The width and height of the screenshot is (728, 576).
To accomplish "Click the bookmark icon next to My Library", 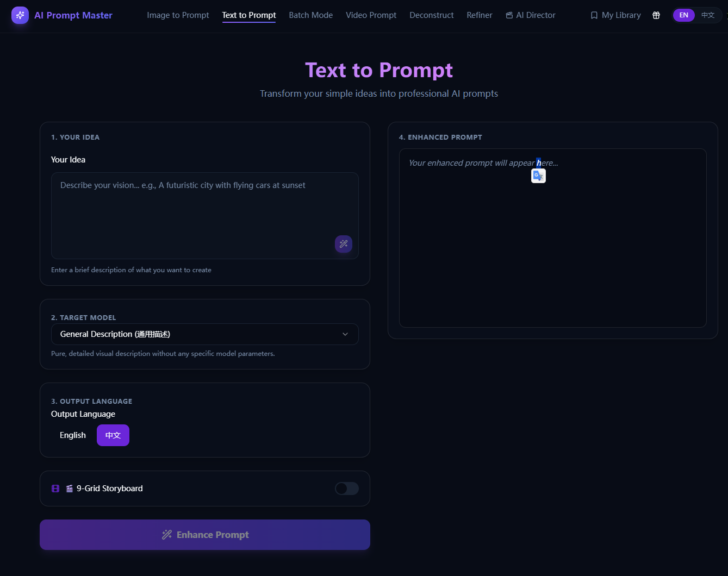I will [593, 15].
